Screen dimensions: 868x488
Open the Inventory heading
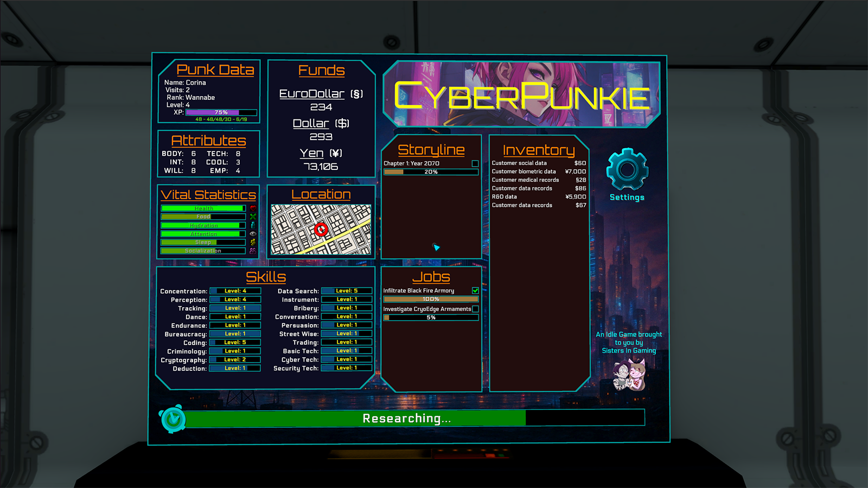coord(539,150)
